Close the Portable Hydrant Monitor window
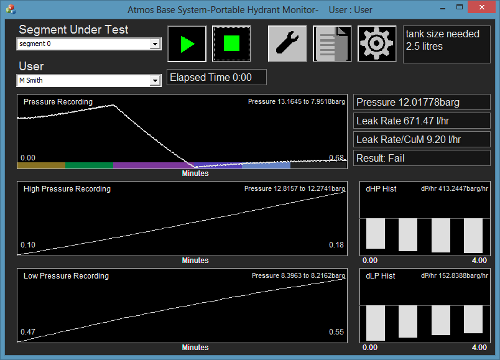 481,7
